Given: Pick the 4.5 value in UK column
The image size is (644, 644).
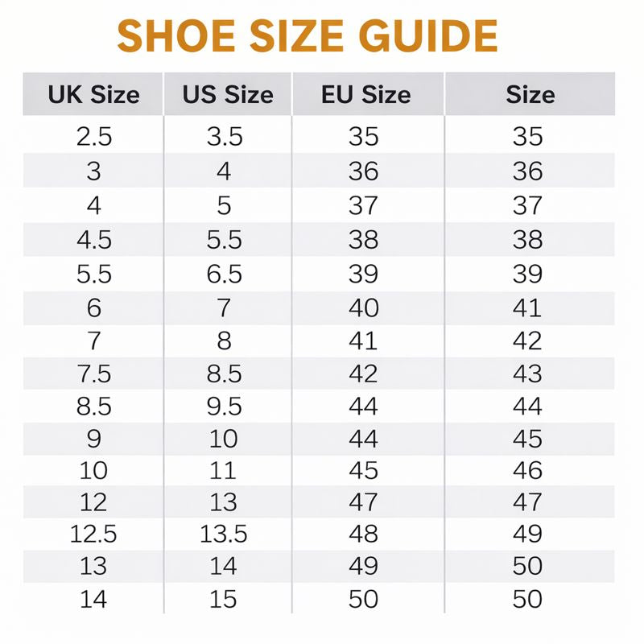Looking at the screenshot, I should pos(94,240).
